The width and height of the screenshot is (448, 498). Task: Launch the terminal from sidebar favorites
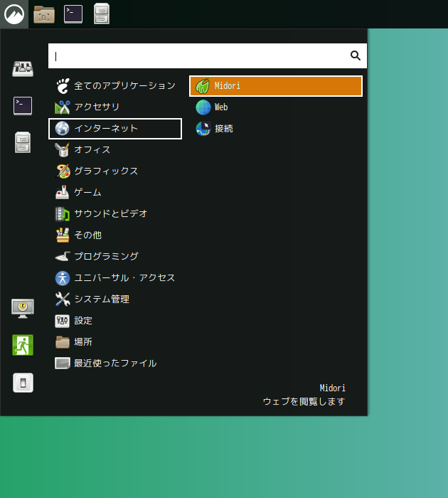23,106
